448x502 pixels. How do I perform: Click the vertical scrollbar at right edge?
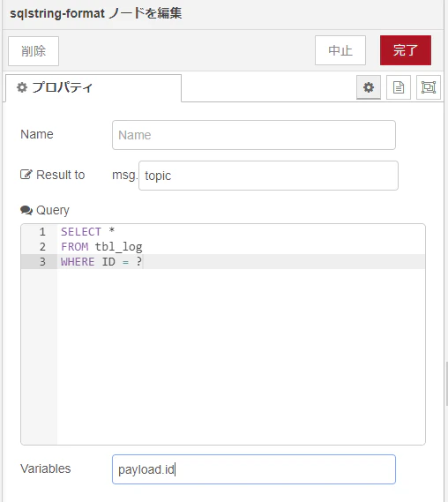point(446,384)
